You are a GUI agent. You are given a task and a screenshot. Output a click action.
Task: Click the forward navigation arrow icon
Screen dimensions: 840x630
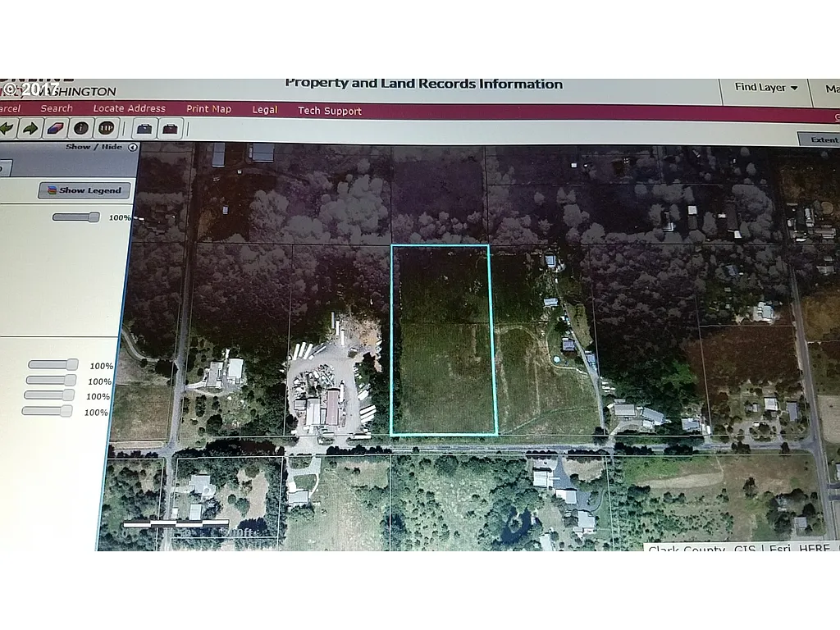pos(30,127)
